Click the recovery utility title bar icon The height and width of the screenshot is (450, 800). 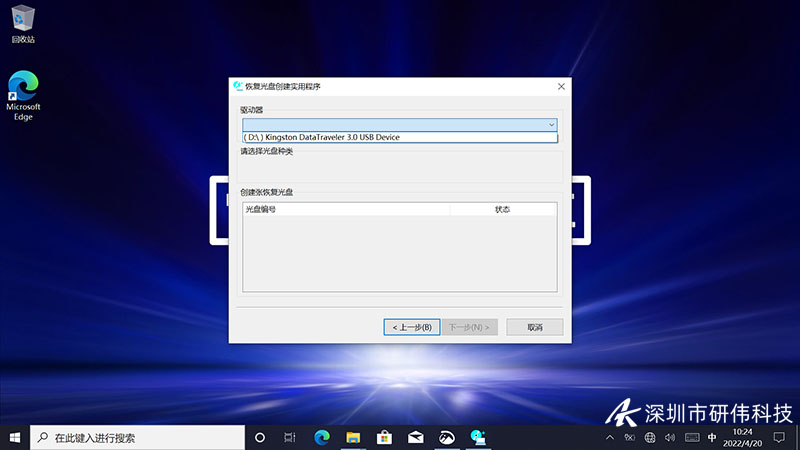click(x=238, y=86)
